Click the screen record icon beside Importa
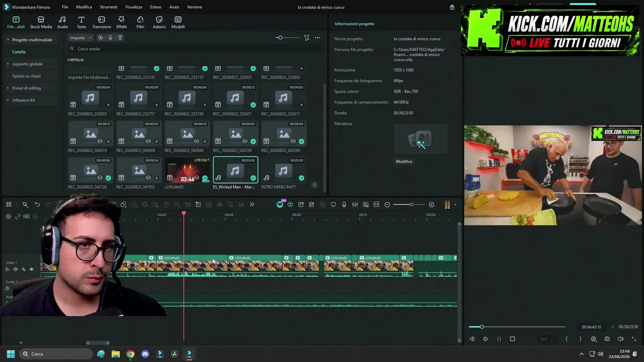 click(101, 38)
